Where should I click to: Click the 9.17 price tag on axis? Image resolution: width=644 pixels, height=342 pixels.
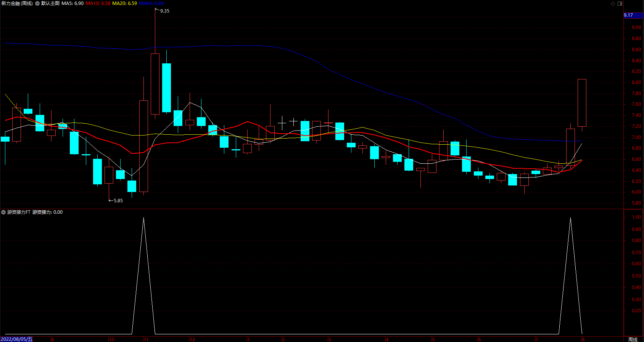pos(633,15)
